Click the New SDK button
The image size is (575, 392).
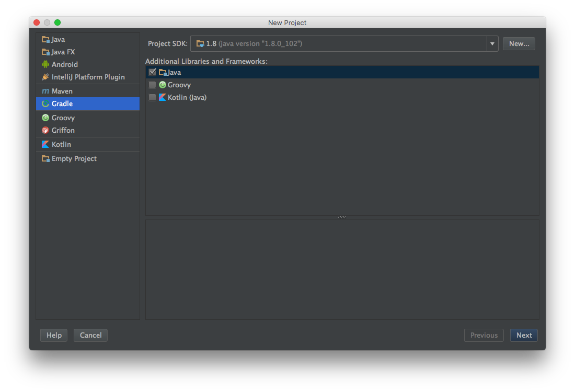519,43
